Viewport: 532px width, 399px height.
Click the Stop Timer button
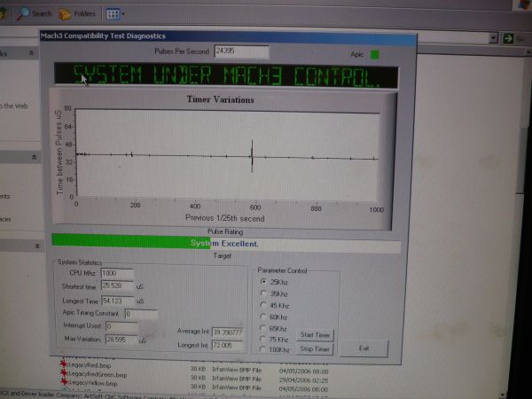coord(315,348)
